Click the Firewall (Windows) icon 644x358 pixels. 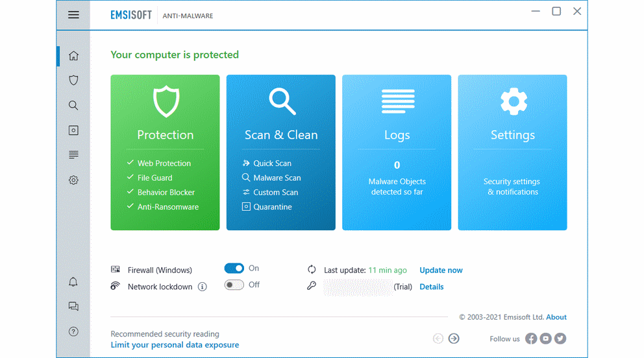(x=116, y=269)
